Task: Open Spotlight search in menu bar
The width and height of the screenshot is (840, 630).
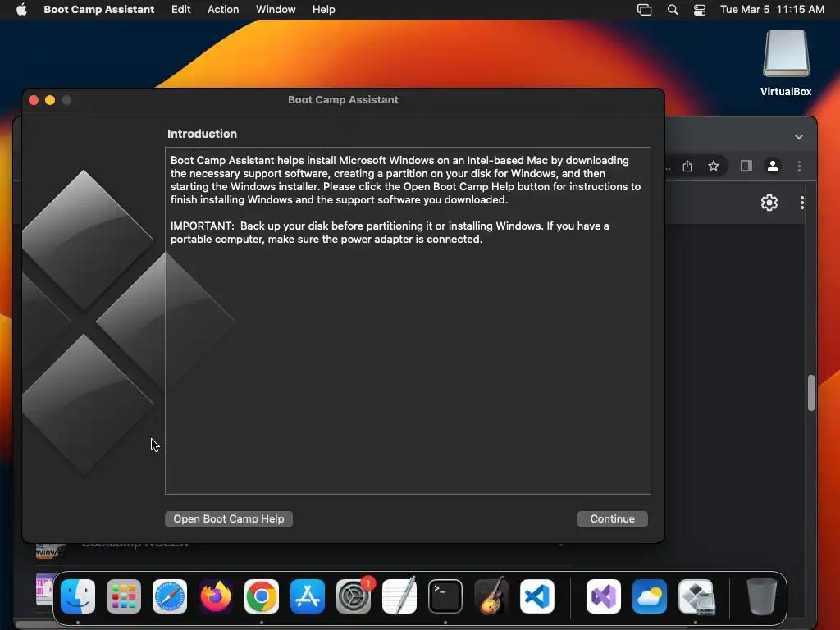Action: [x=673, y=10]
